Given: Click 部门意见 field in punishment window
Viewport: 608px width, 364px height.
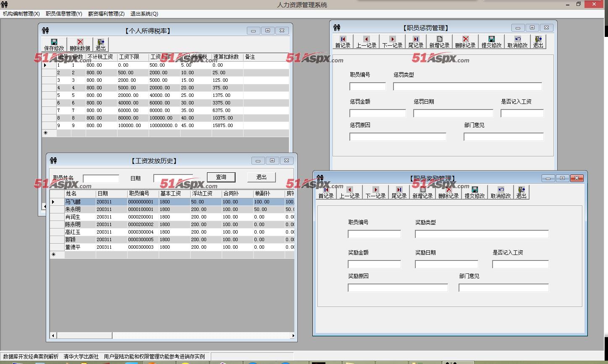Looking at the screenshot, I should point(504,137).
